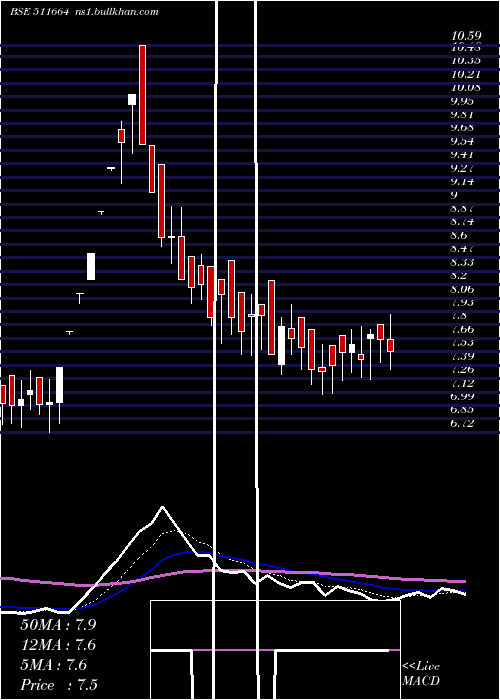Image resolution: width=500 pixels, height=700 pixels.
Task: Select the 10.59 price axis label
Action: (x=466, y=35)
